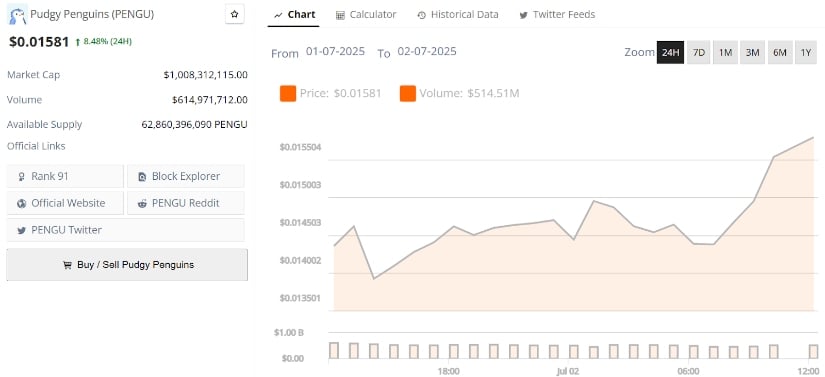Viewport: 825px width, 377px height.
Task: Toggle the Volume series legend swatch
Action: point(408,94)
